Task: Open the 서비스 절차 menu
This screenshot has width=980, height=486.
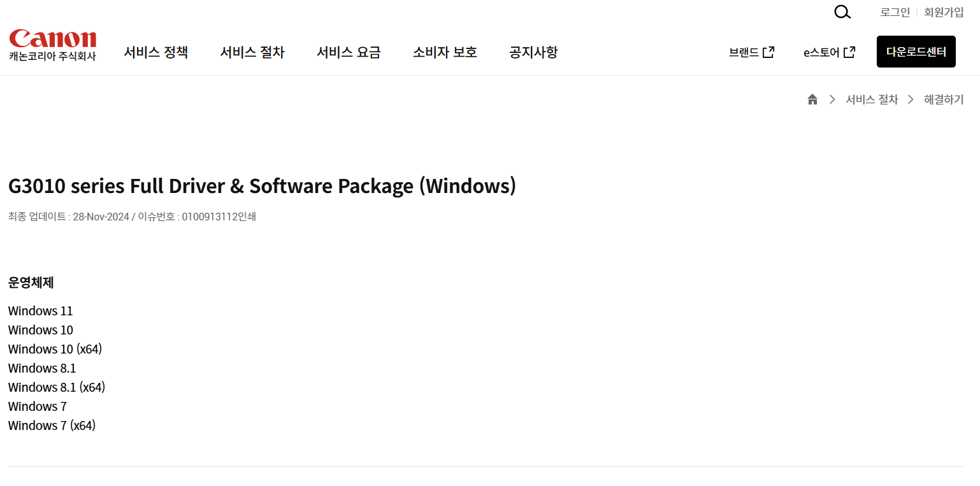Action: [x=252, y=52]
